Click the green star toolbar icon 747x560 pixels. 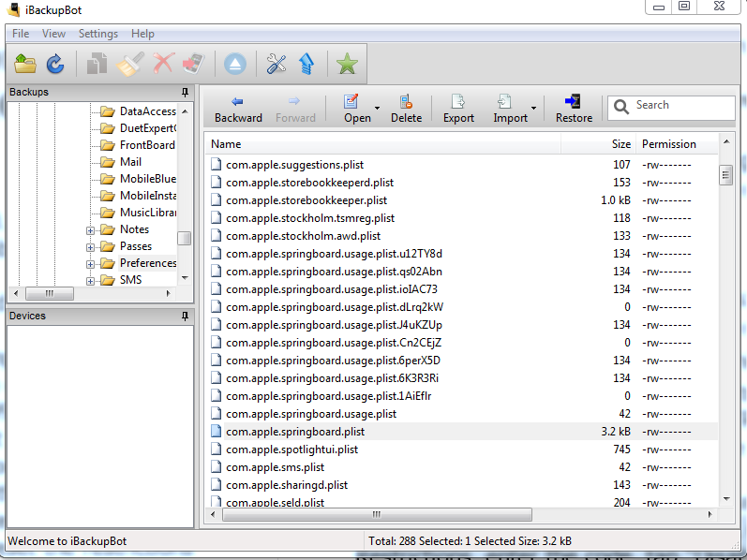tap(347, 64)
